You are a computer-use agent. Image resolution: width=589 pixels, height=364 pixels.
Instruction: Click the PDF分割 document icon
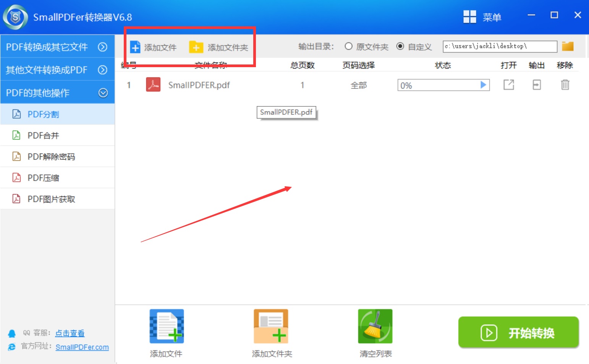16,114
